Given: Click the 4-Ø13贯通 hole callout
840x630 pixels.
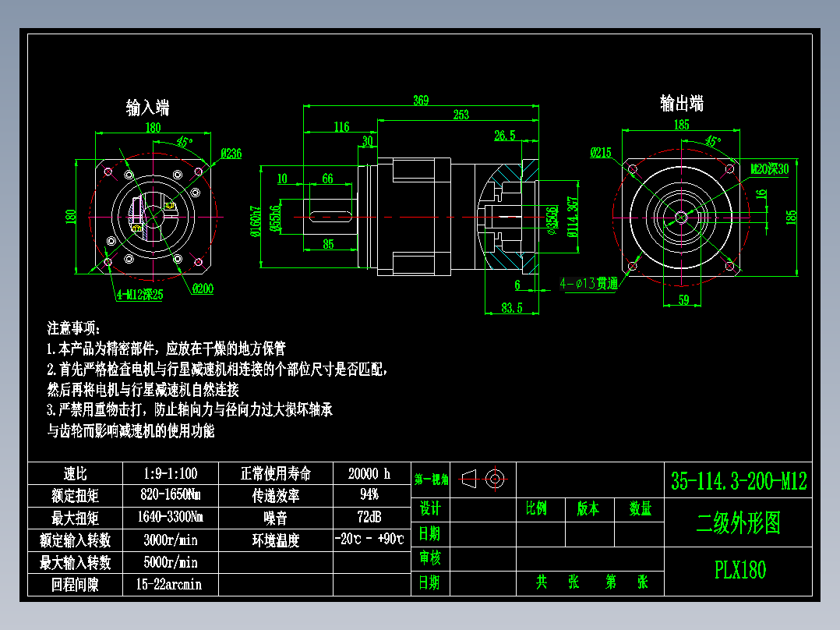Looking at the screenshot, I should (x=590, y=283).
